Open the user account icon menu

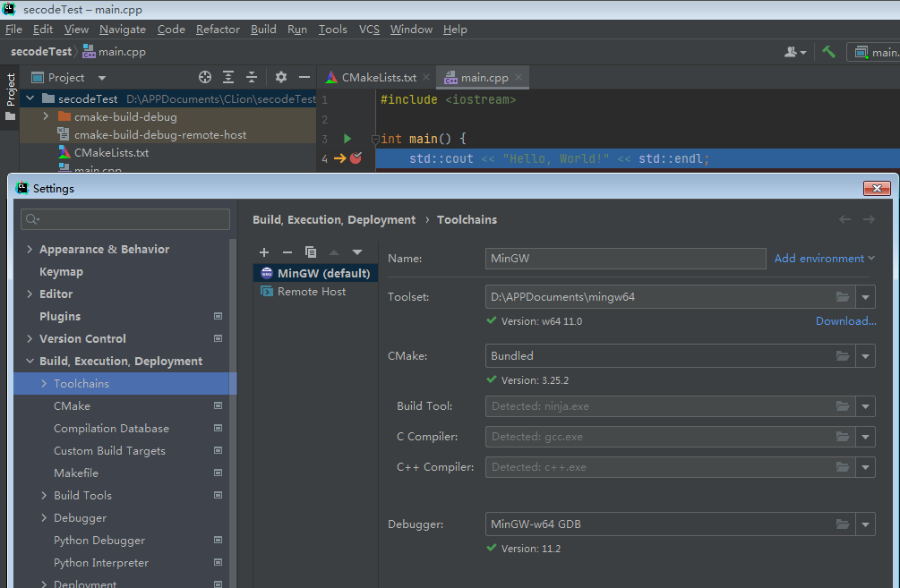point(795,52)
